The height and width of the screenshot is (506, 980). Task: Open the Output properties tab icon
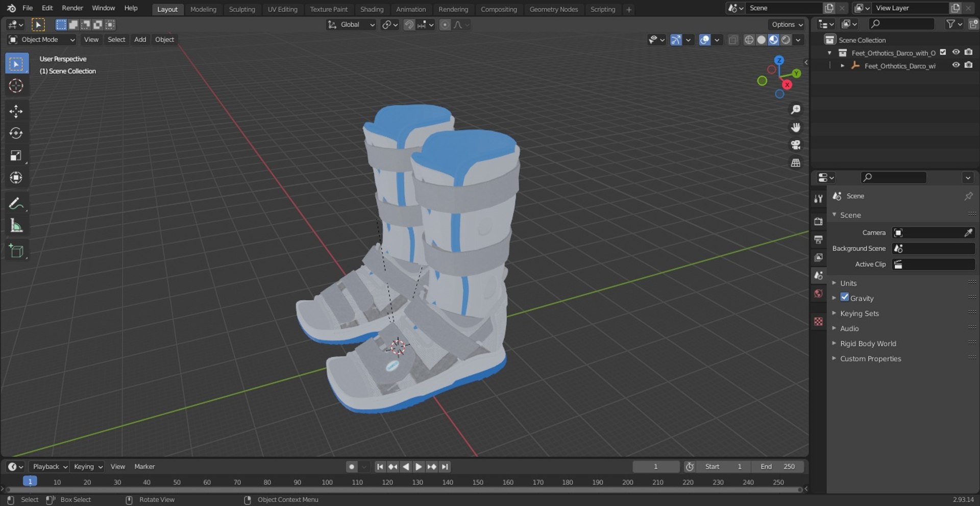818,239
